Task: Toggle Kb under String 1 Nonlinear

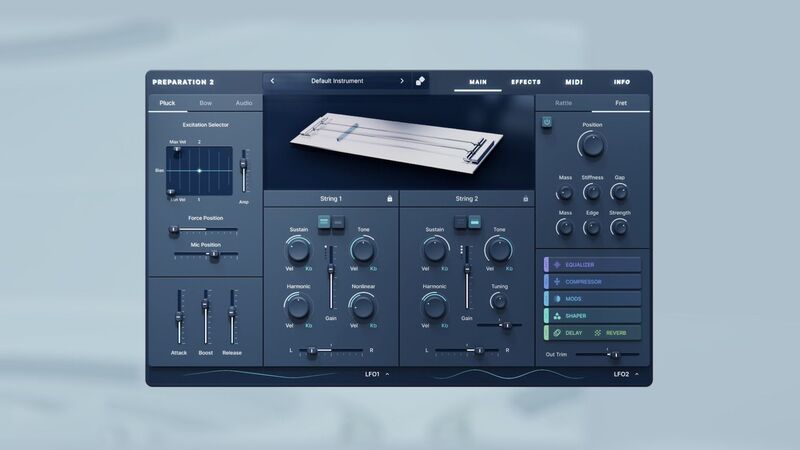Action: pyautogui.click(x=373, y=326)
